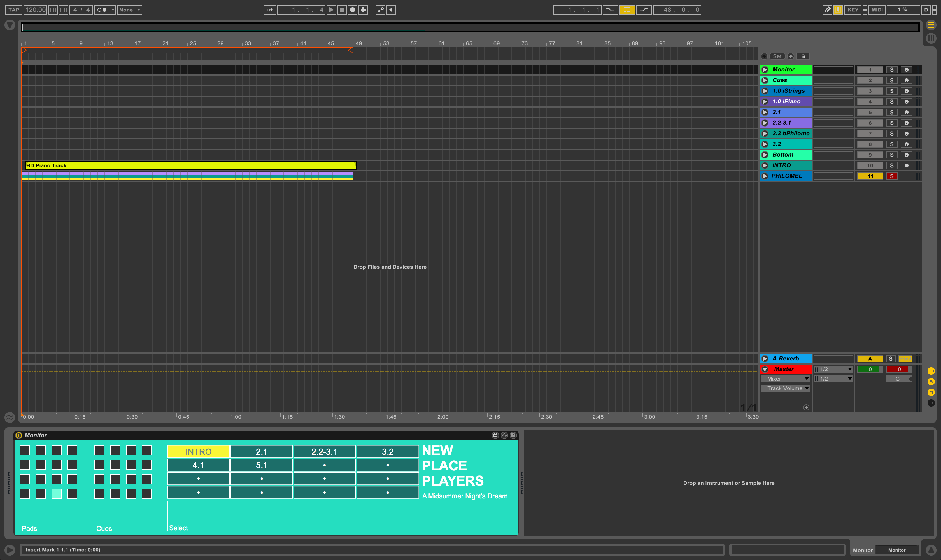Viewport: 941px width, 560px height.
Task: Click the Stop button in transport
Action: tap(342, 10)
